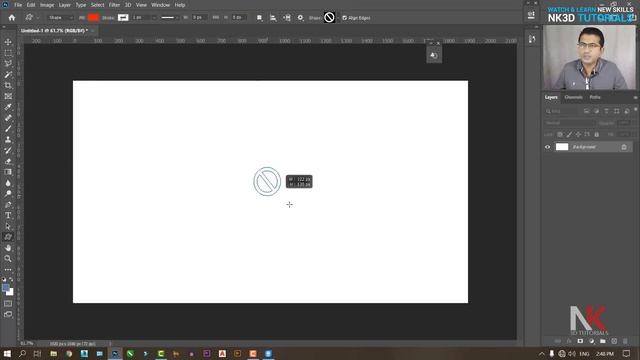Screen dimensions: 640x360
Task: Toggle the pixel layers filter
Action: pos(587,111)
